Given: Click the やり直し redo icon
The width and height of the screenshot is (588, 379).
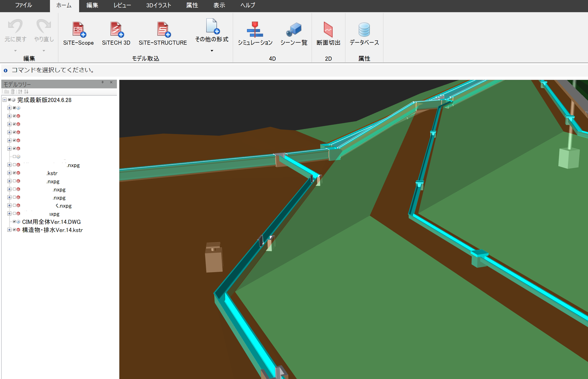Looking at the screenshot, I should click(x=44, y=26).
